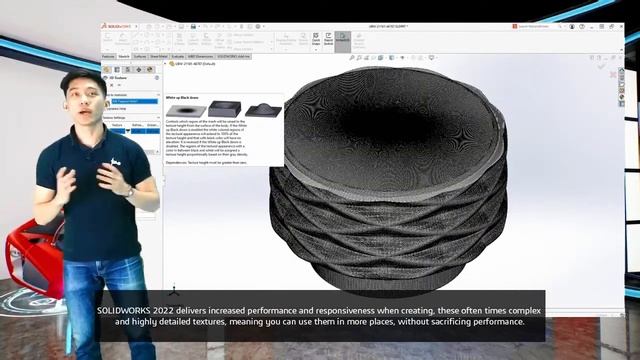Open dropdown in the texture table row
The width and height of the screenshot is (640, 360).
coord(128,131)
